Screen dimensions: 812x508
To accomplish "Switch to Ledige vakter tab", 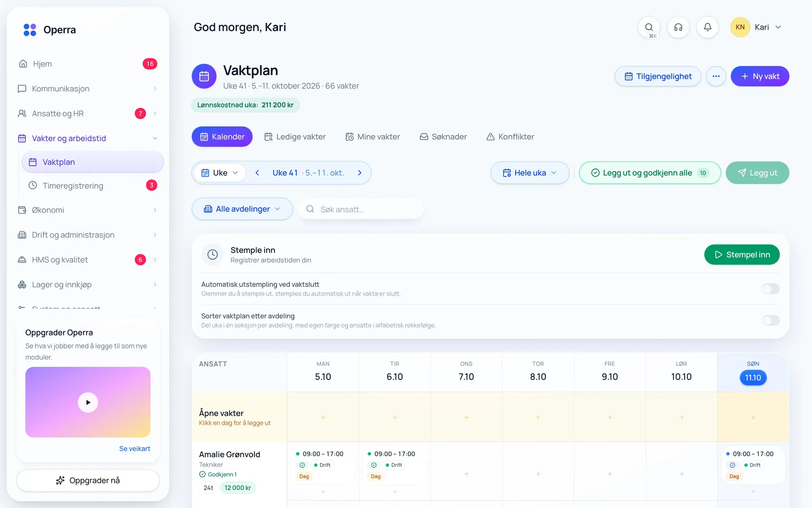I will (295, 136).
